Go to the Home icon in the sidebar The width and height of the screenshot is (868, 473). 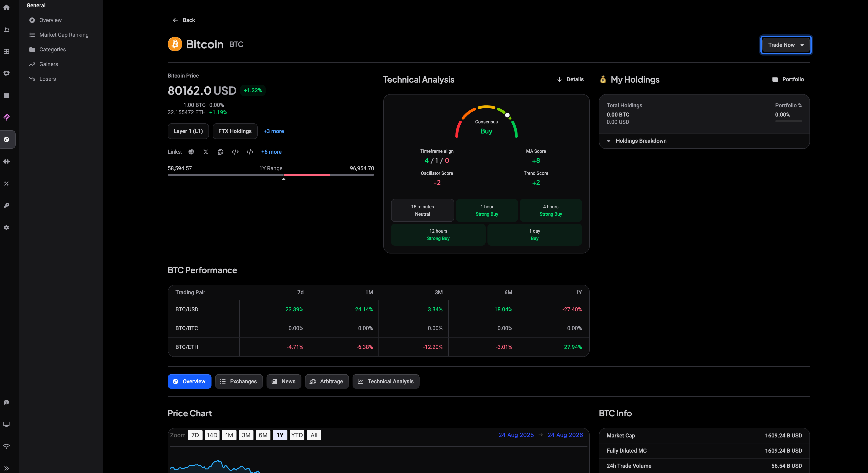pos(6,7)
